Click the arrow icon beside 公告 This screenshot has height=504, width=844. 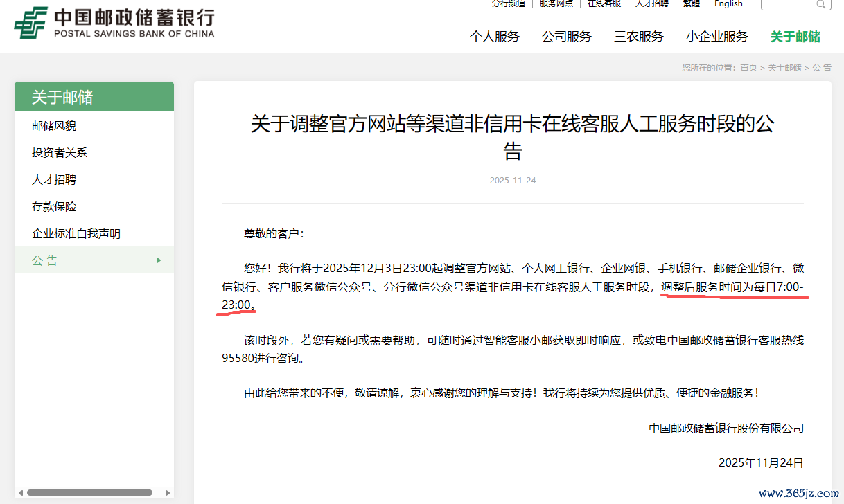click(159, 260)
